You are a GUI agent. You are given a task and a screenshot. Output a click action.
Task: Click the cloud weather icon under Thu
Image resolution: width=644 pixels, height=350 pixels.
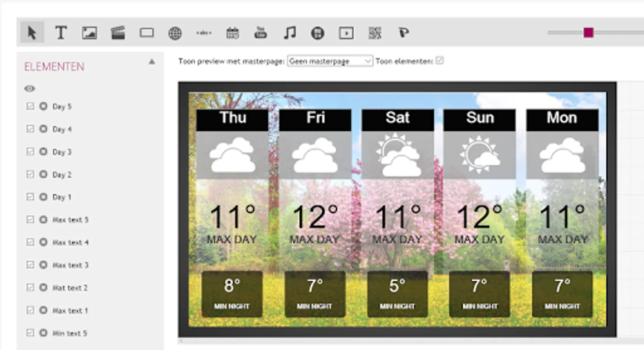[232, 155]
